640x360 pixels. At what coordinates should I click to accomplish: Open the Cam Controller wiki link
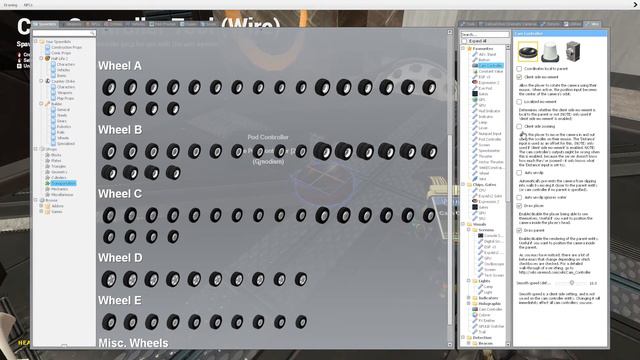(x=554, y=272)
